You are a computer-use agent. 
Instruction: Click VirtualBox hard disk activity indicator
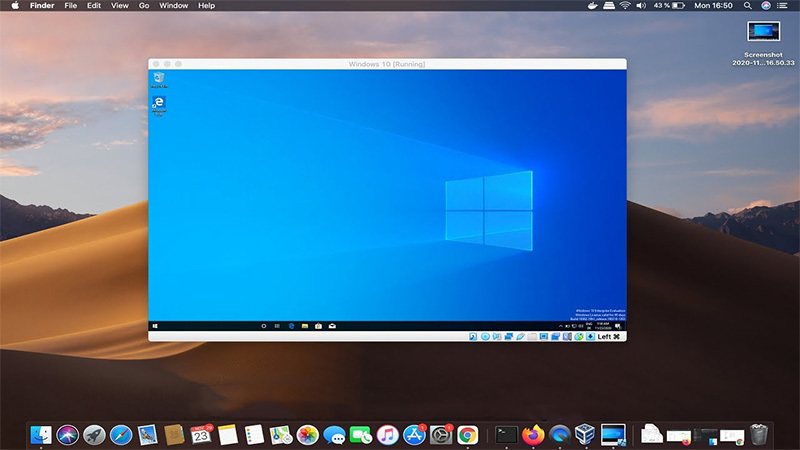pos(473,337)
